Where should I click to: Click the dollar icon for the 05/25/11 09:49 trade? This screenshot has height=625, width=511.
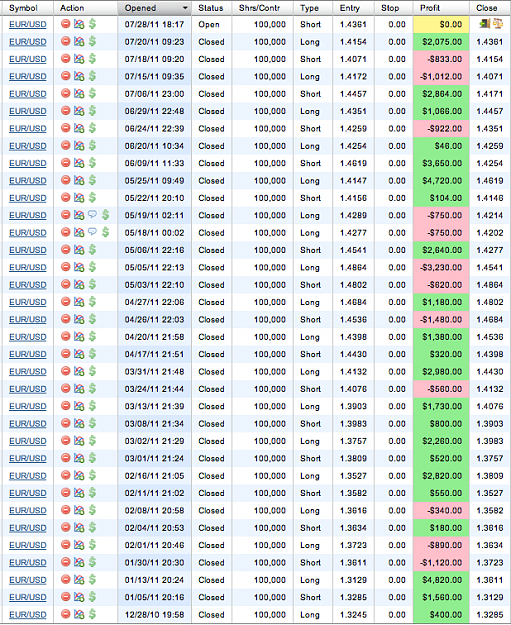(x=92, y=180)
